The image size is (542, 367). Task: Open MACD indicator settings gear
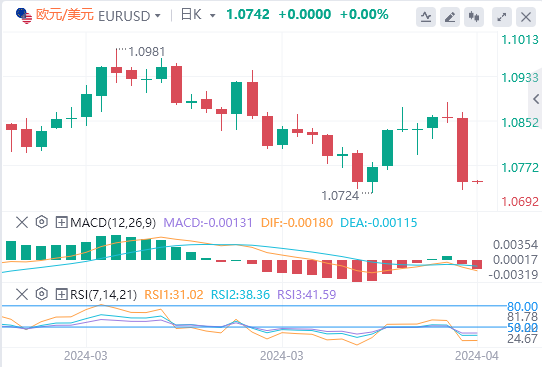(41, 222)
